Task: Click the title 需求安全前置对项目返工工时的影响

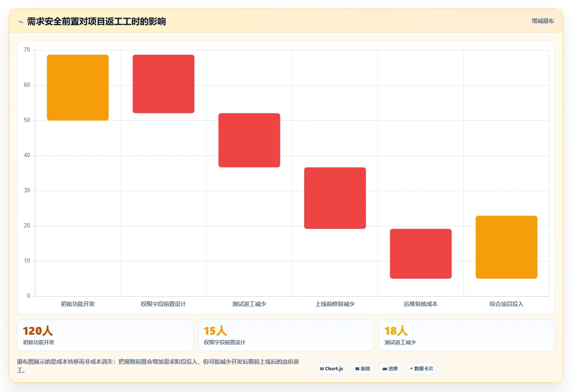Action: click(x=96, y=21)
